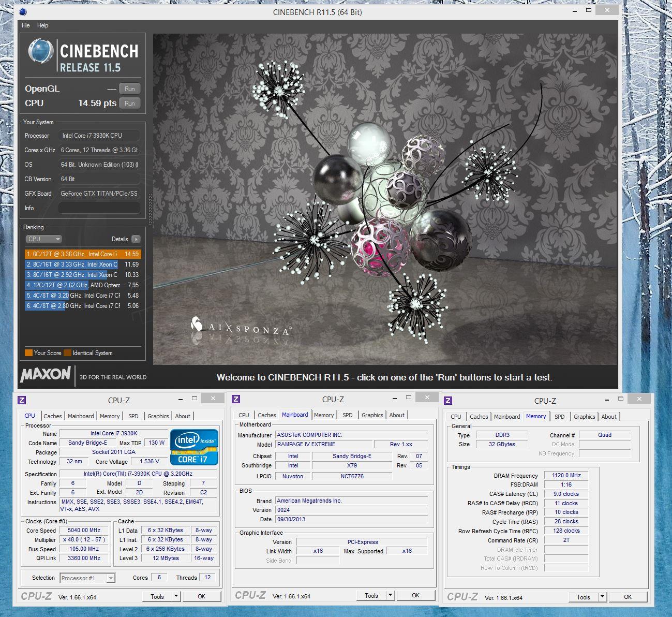Click the CAS# Latency 9.0 clocks value
The width and height of the screenshot is (672, 617).
(566, 494)
